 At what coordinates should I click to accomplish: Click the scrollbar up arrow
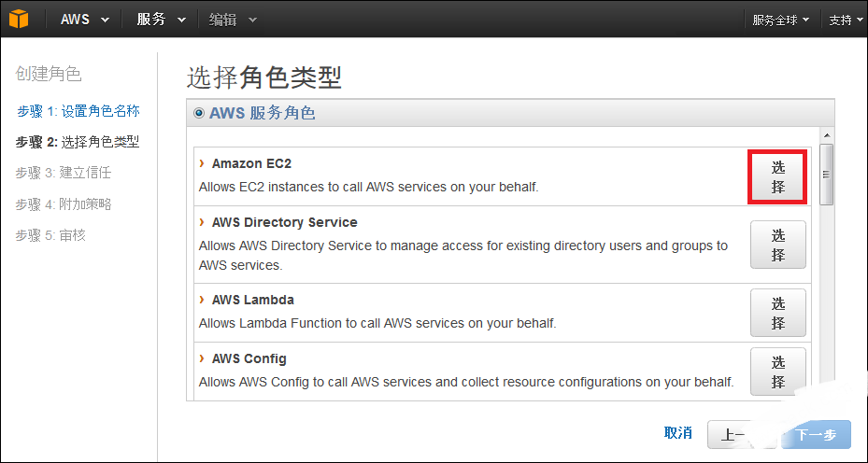click(827, 135)
